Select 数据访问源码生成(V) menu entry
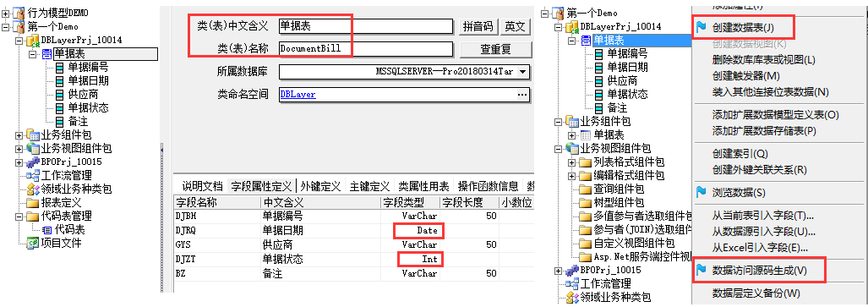868x307 pixels. coord(759,271)
